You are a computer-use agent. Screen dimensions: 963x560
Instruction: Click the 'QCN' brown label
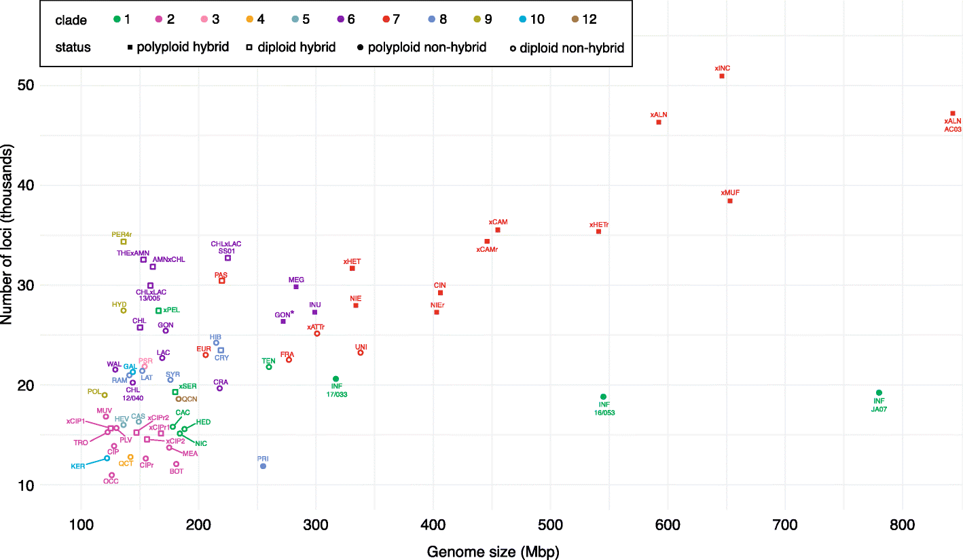tap(189, 399)
